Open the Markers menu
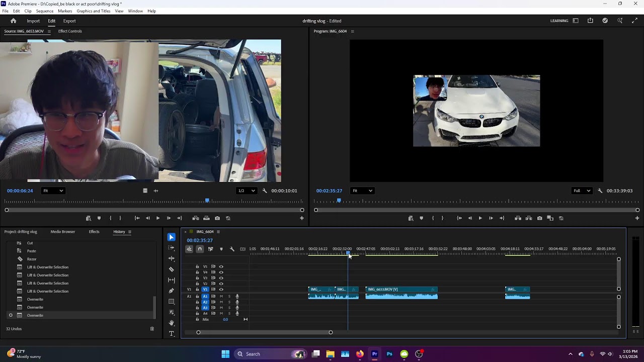644x362 pixels. pyautogui.click(x=65, y=11)
